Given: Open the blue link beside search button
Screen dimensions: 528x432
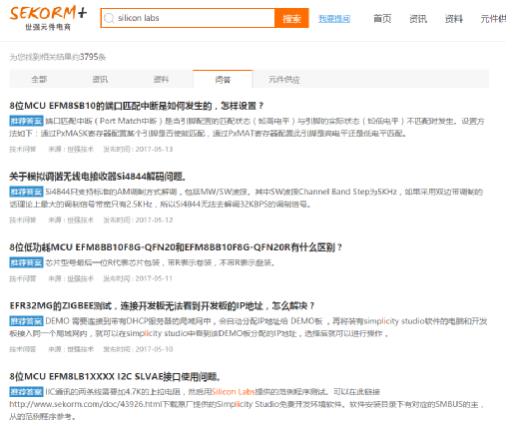Looking at the screenshot, I should pos(334,19).
